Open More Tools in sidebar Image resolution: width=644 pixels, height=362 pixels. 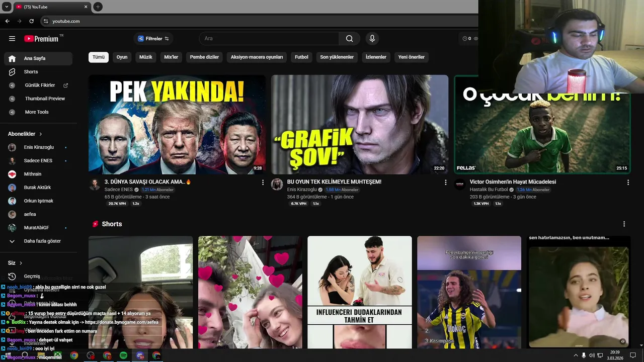click(x=38, y=112)
